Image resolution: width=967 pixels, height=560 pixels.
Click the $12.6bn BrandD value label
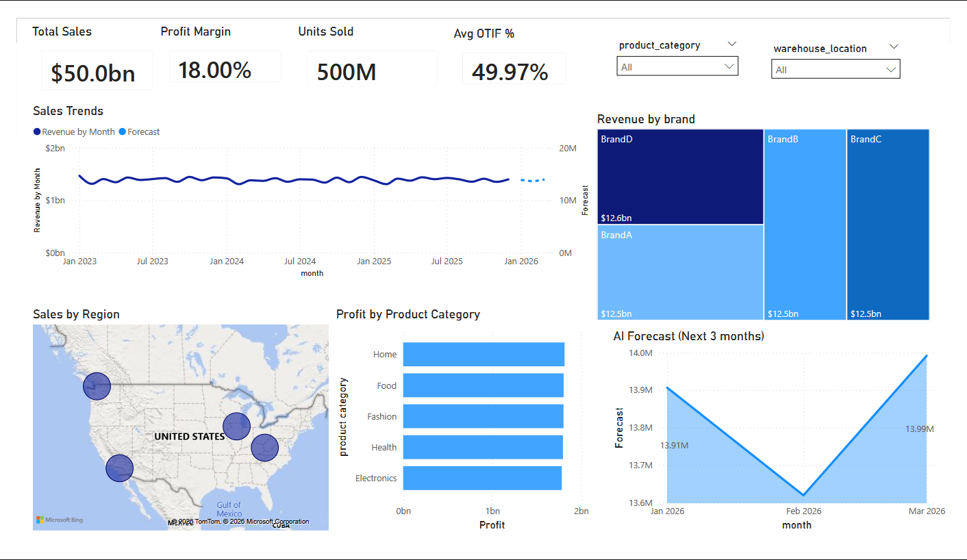(x=616, y=218)
